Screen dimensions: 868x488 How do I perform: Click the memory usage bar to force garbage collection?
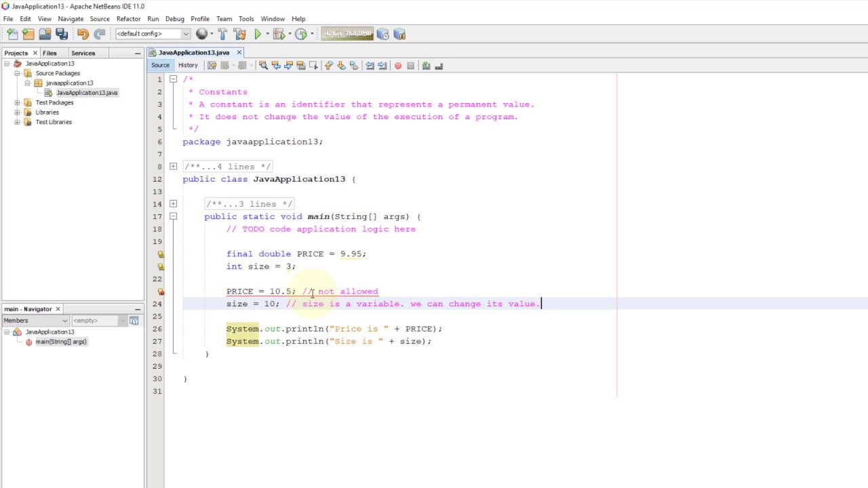(347, 34)
